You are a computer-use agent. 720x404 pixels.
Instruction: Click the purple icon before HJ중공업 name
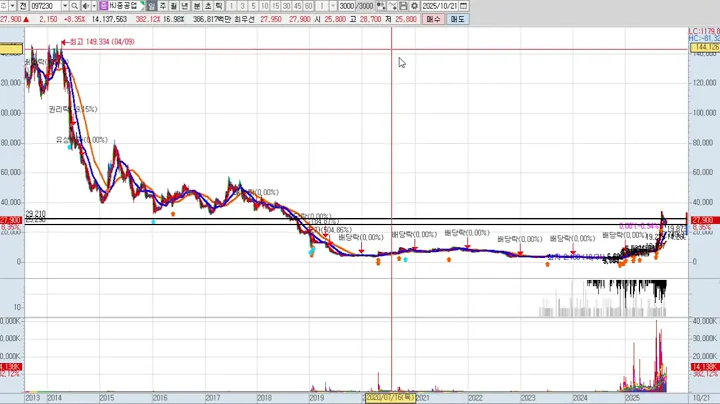click(103, 6)
